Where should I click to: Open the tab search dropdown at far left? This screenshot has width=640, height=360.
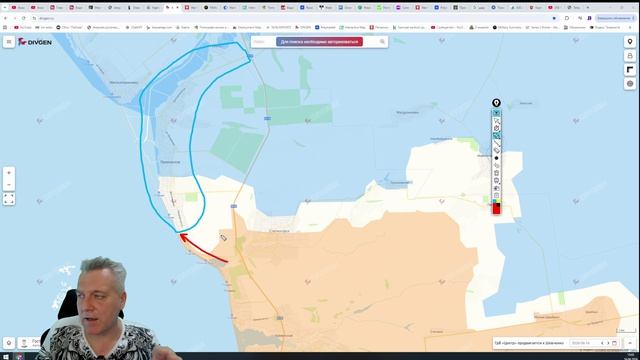coord(4,7)
